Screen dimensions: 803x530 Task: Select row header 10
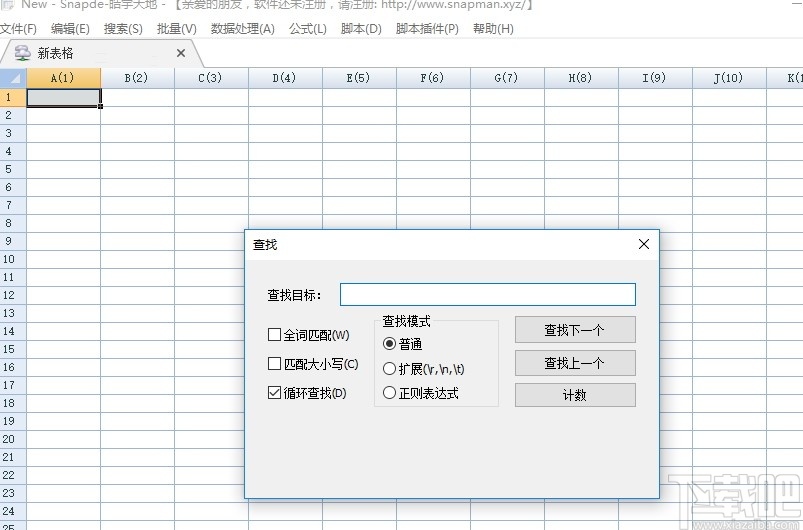coord(13,259)
